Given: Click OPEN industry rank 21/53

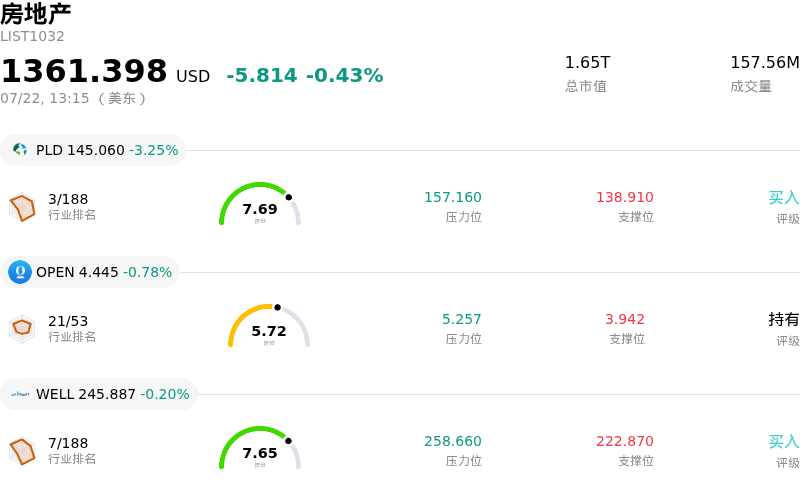Looking at the screenshot, I should [x=68, y=321].
